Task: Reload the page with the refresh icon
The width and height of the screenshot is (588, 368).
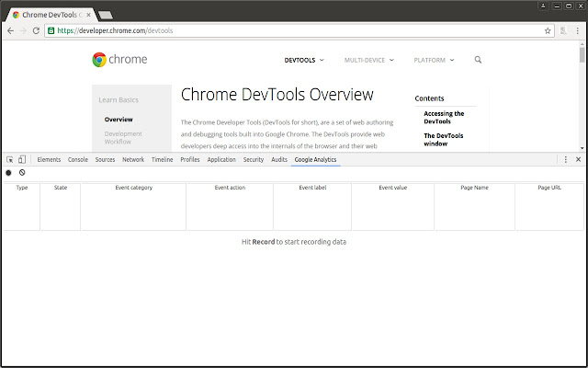Action: pyautogui.click(x=36, y=30)
